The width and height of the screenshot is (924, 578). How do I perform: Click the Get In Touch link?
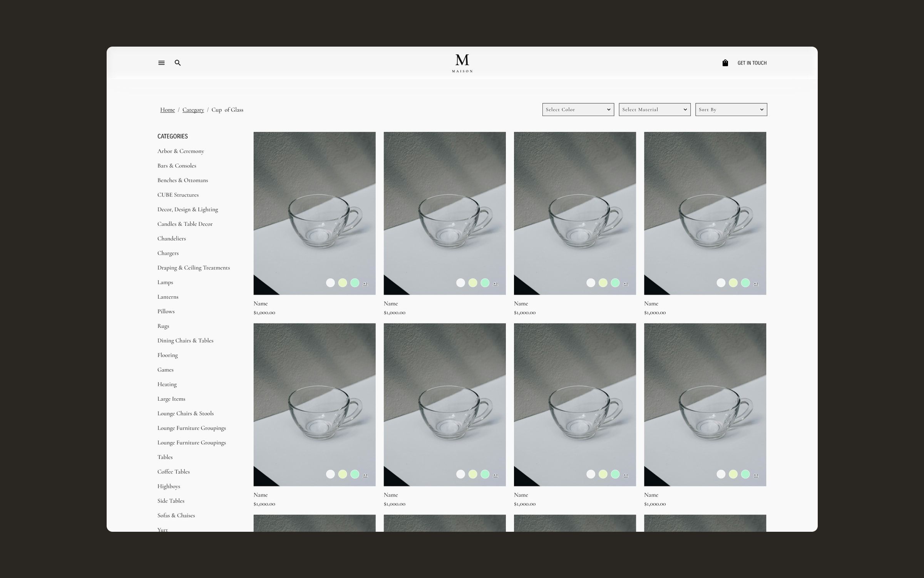(x=752, y=63)
